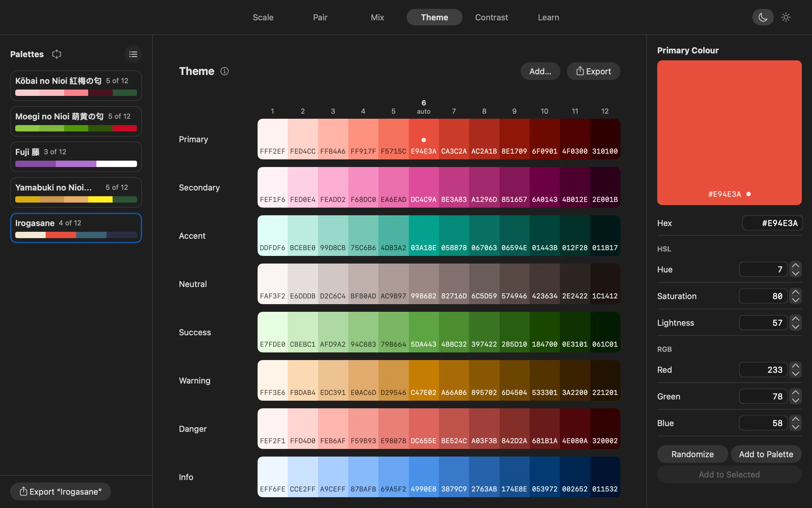Click the Randomize button
Image resolution: width=812 pixels, height=508 pixels.
[x=692, y=454]
